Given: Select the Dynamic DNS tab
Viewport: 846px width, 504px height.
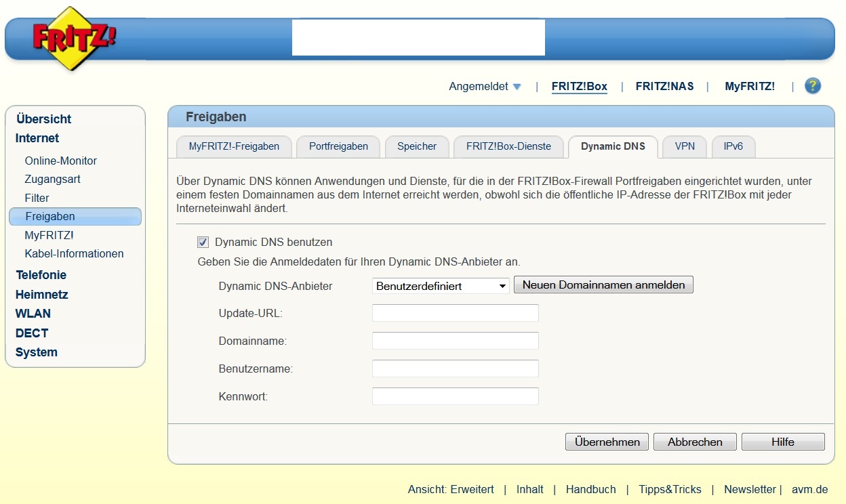Looking at the screenshot, I should pyautogui.click(x=613, y=146).
